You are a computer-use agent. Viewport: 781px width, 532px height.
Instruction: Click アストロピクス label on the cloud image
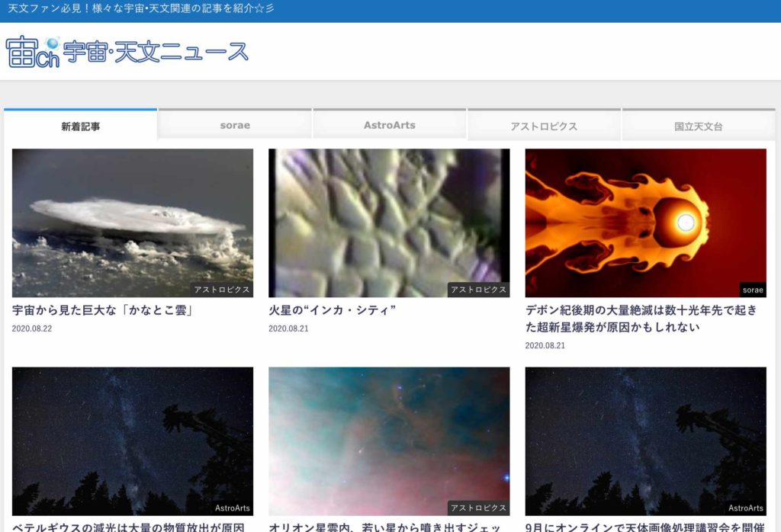click(x=222, y=290)
